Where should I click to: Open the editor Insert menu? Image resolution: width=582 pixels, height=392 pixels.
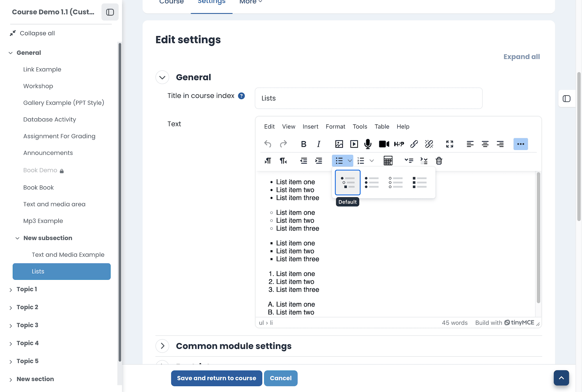tap(310, 126)
